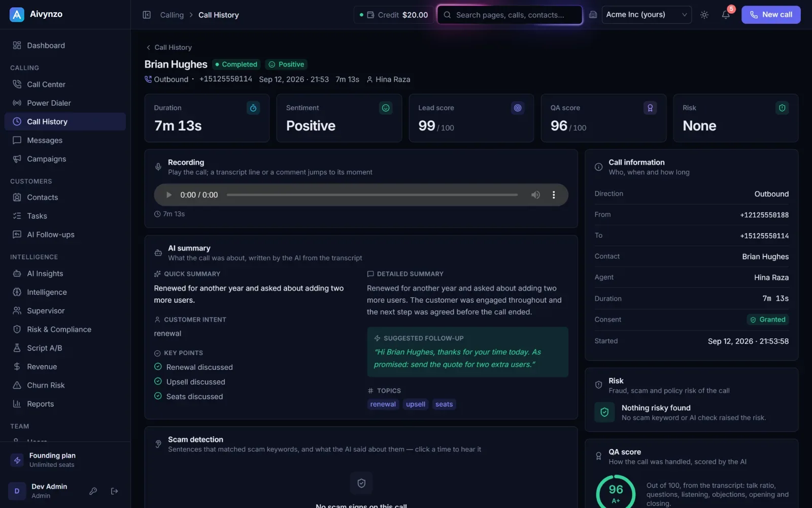Image resolution: width=812 pixels, height=508 pixels.
Task: Open Risk & Compliance
Action: click(65, 329)
